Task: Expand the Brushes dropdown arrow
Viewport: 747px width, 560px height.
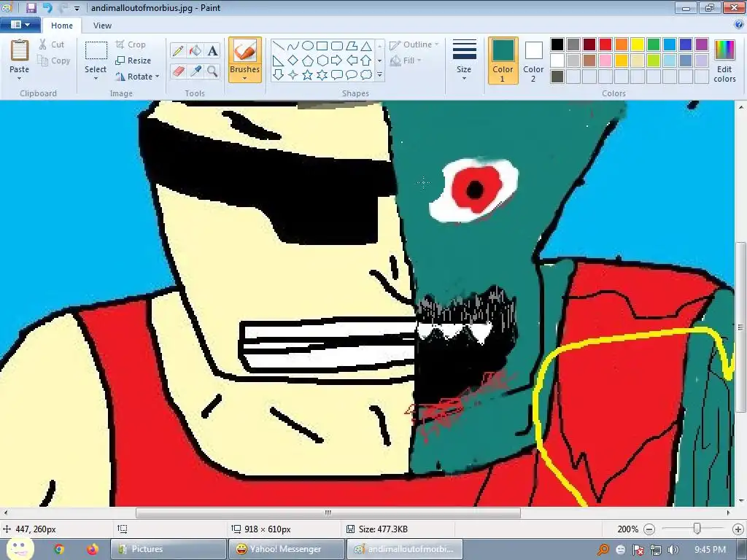Action: (245, 79)
